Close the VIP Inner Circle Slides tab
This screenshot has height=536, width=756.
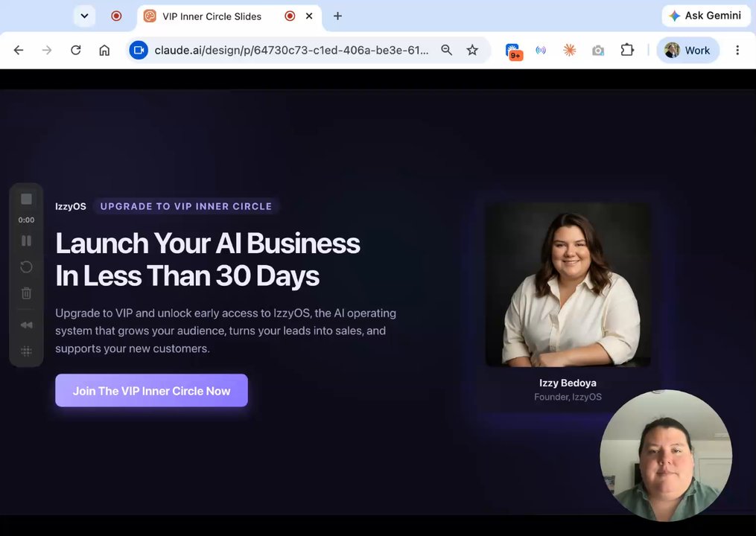(x=309, y=16)
